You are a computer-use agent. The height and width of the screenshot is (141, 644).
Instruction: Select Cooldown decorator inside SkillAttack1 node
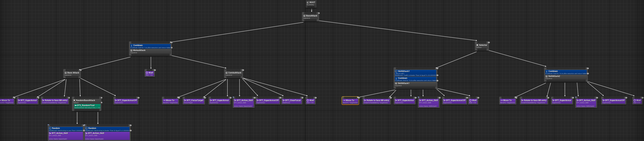click(x=415, y=79)
